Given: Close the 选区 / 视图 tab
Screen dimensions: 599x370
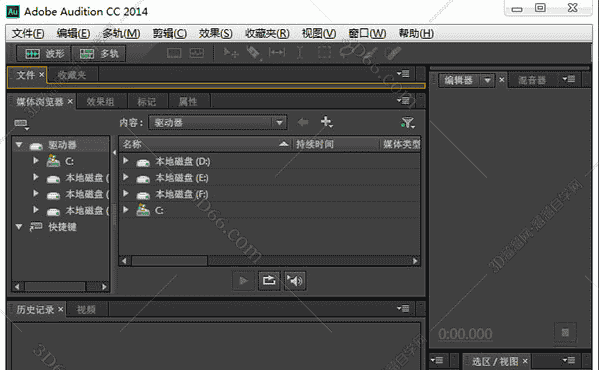Looking at the screenshot, I should (525, 361).
